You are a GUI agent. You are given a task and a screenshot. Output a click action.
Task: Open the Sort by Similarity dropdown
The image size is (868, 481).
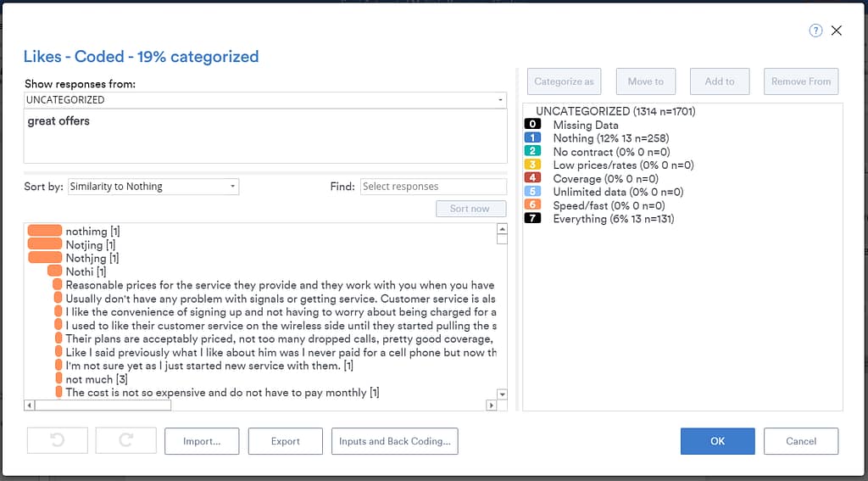[x=153, y=187]
